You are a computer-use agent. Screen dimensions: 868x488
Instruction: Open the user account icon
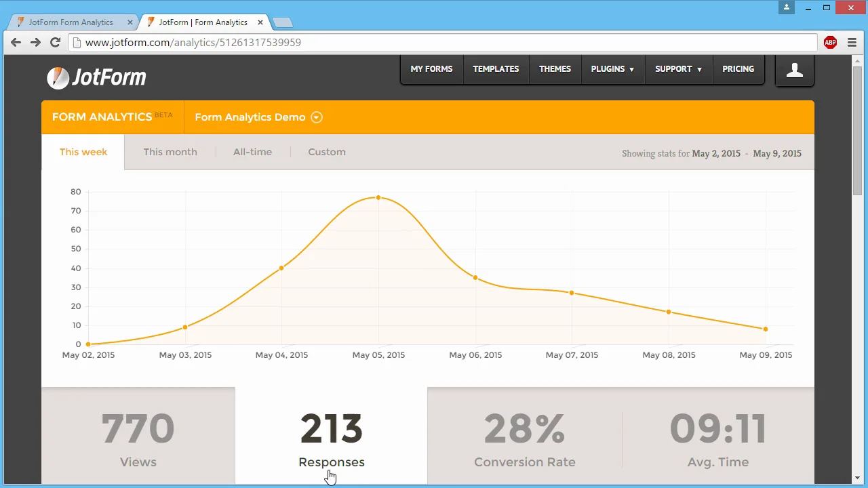[x=794, y=70]
